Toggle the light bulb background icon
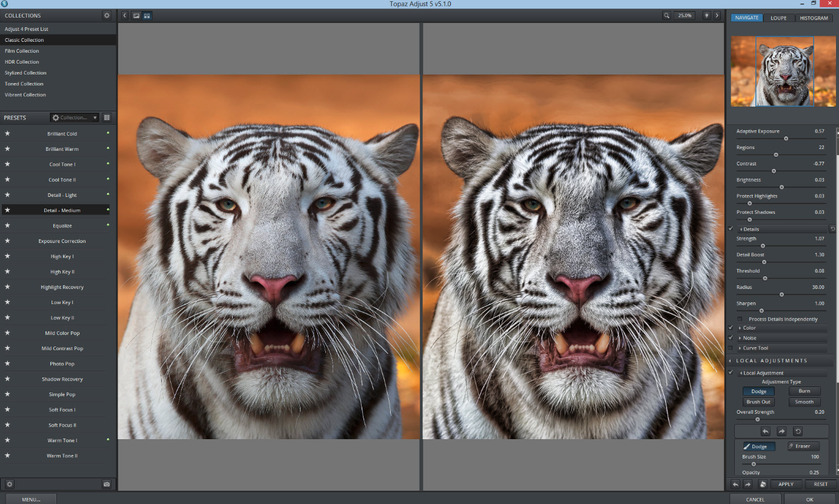The width and height of the screenshot is (839, 504). [x=706, y=16]
